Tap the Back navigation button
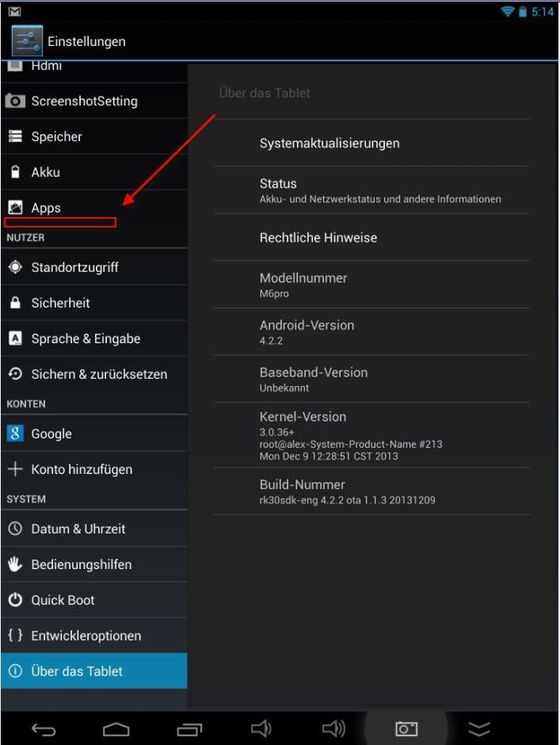The width and height of the screenshot is (560, 745). (44, 729)
